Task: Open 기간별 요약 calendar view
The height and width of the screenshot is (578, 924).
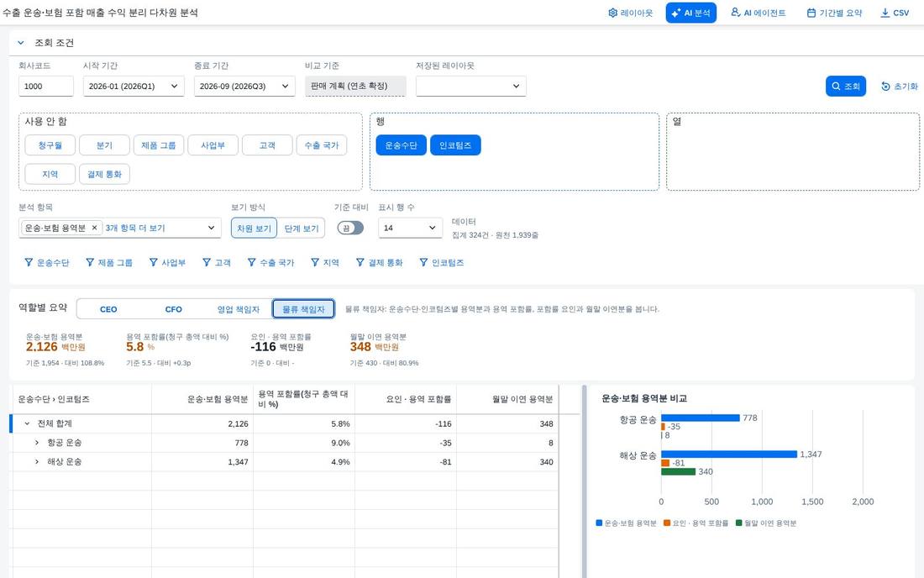Action: (834, 13)
